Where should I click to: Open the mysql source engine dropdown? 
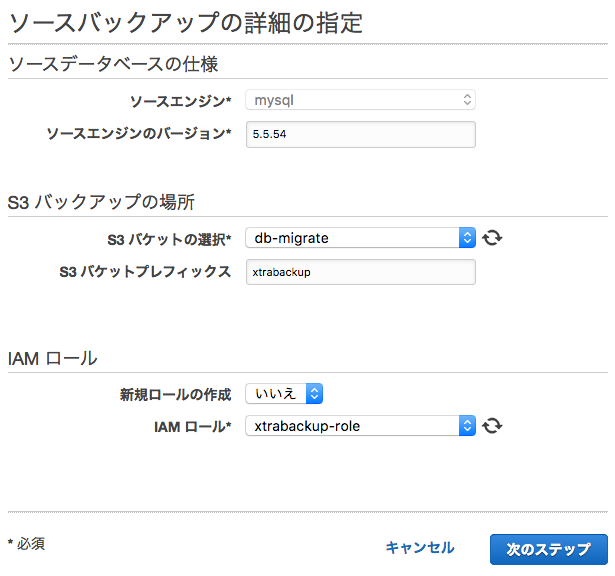tap(360, 100)
